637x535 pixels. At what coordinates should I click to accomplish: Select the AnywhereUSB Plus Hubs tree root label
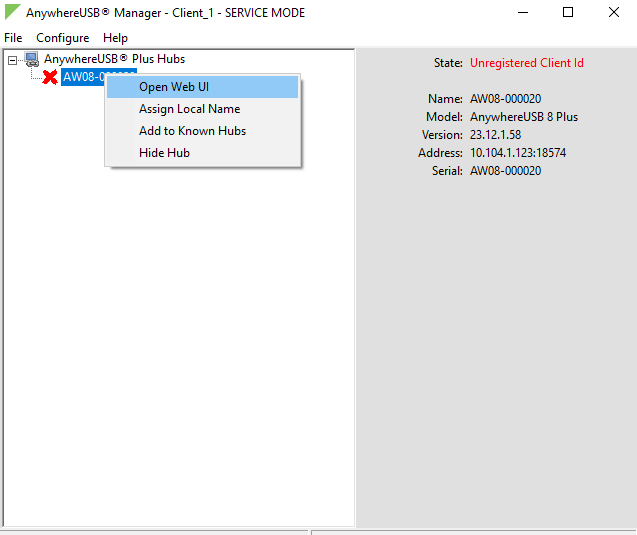click(x=114, y=59)
